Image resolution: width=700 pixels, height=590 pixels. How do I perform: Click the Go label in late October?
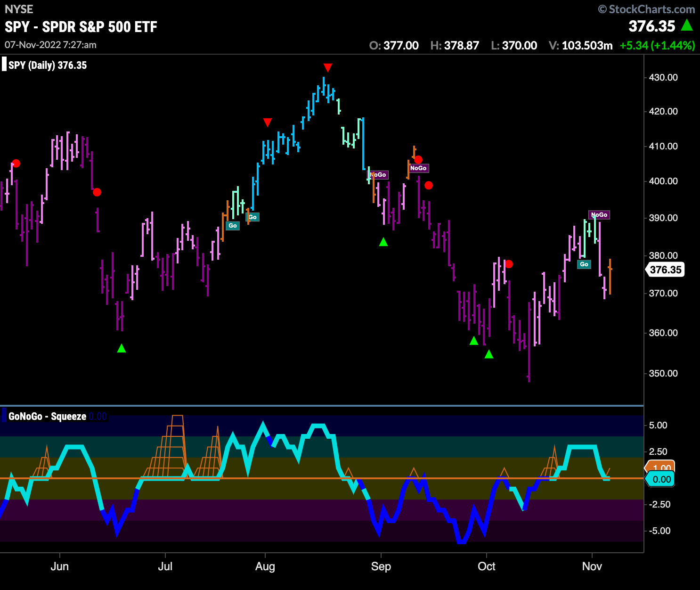(x=584, y=264)
